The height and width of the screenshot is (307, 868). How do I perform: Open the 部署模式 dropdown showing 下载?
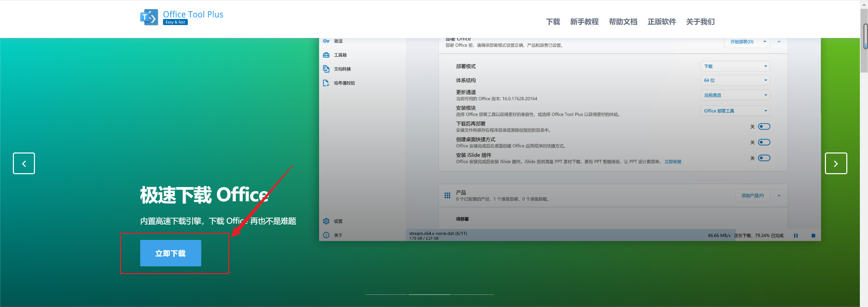[735, 66]
